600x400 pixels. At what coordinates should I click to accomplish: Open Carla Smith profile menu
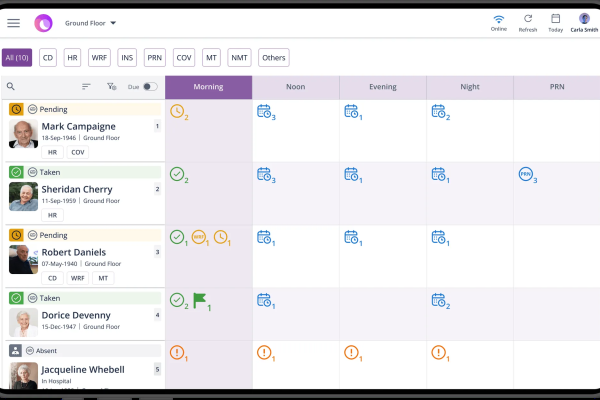(584, 18)
